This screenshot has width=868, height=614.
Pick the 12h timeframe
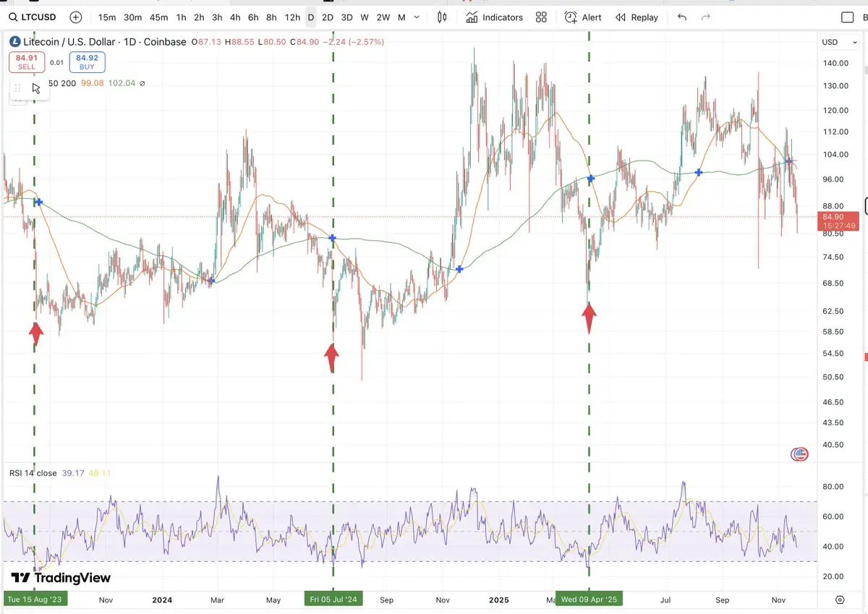[292, 17]
